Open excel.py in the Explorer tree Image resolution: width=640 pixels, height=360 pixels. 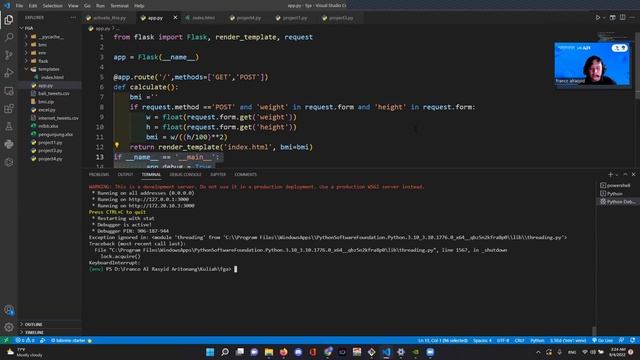point(47,110)
